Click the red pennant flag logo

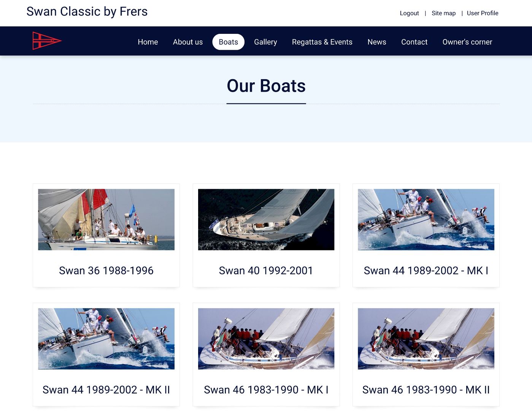coord(47,41)
